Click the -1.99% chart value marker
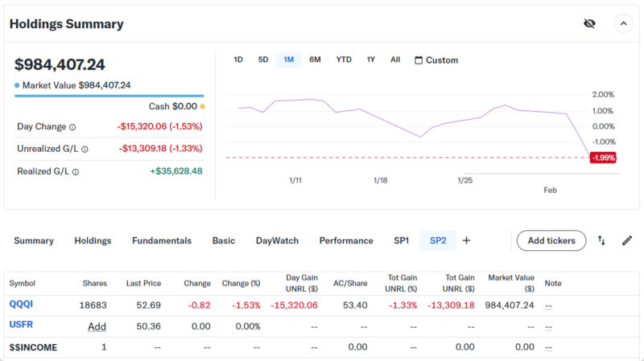The image size is (644, 361). tap(603, 158)
